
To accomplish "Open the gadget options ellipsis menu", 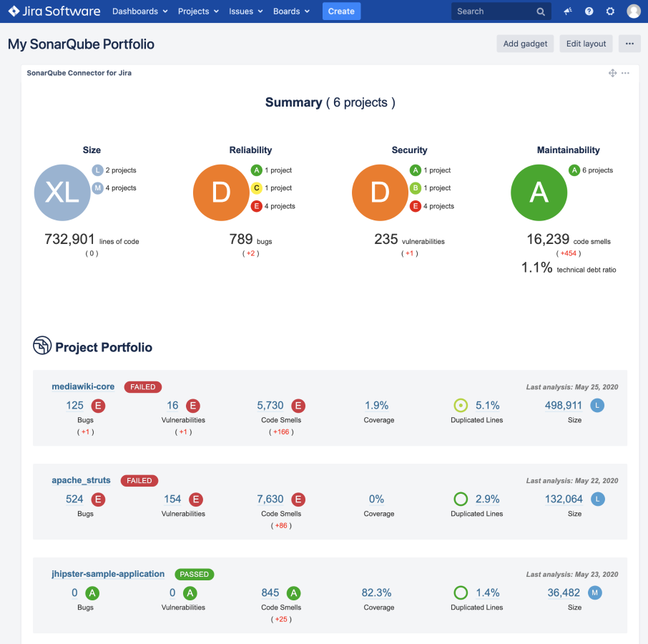I will (626, 72).
